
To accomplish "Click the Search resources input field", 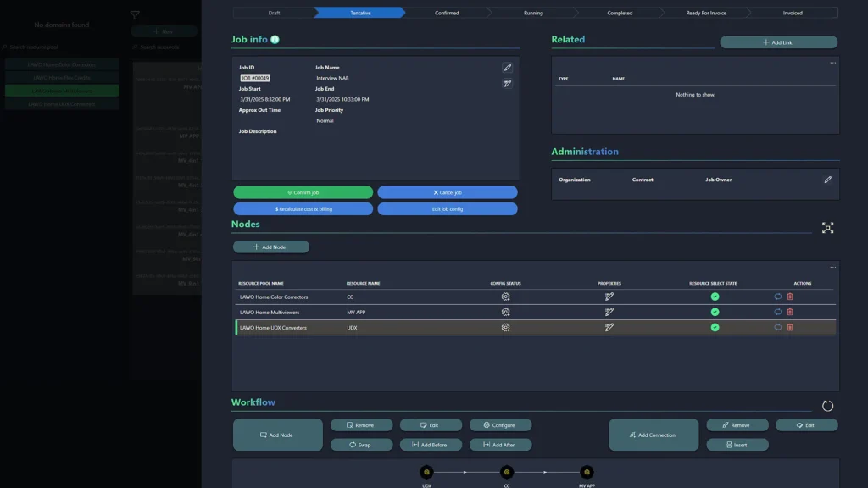I will (161, 47).
